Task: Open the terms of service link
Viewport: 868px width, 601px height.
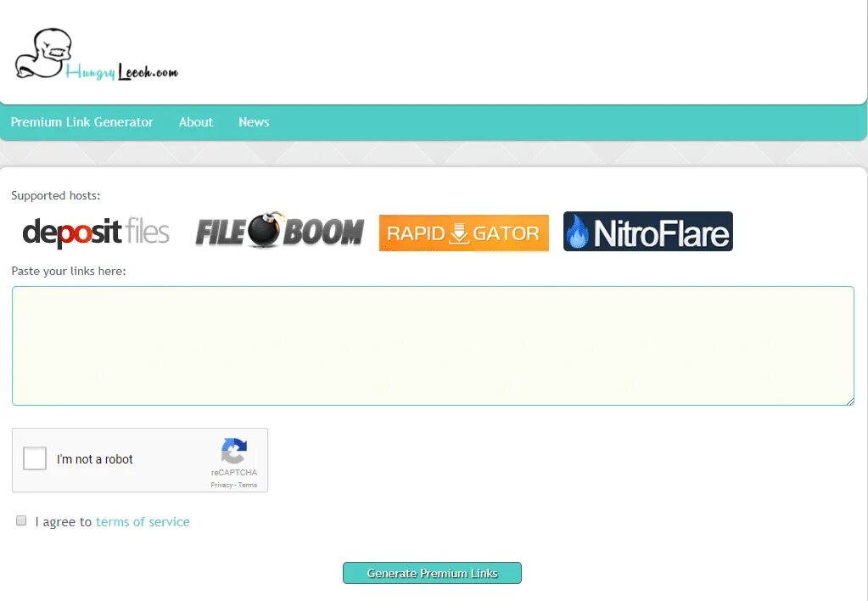Action: coord(143,522)
